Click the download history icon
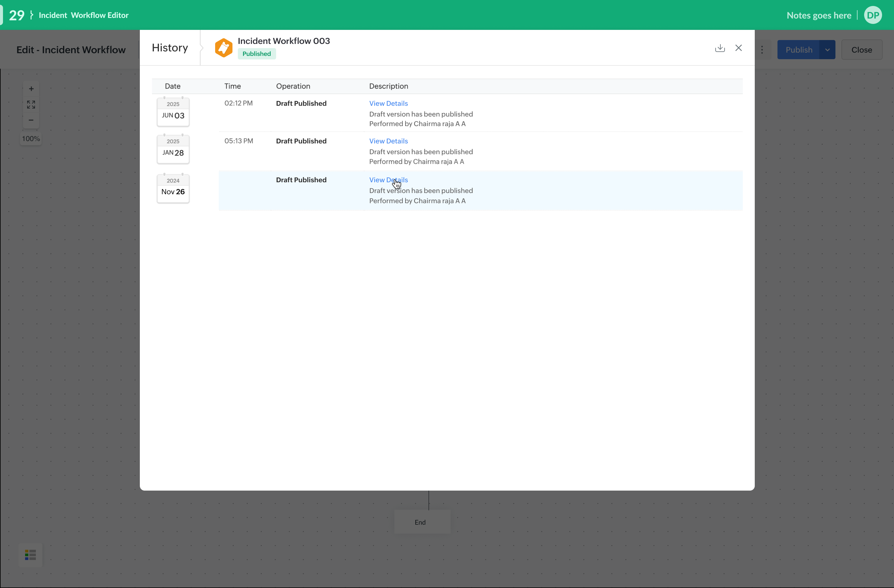The width and height of the screenshot is (894, 588). click(x=720, y=48)
